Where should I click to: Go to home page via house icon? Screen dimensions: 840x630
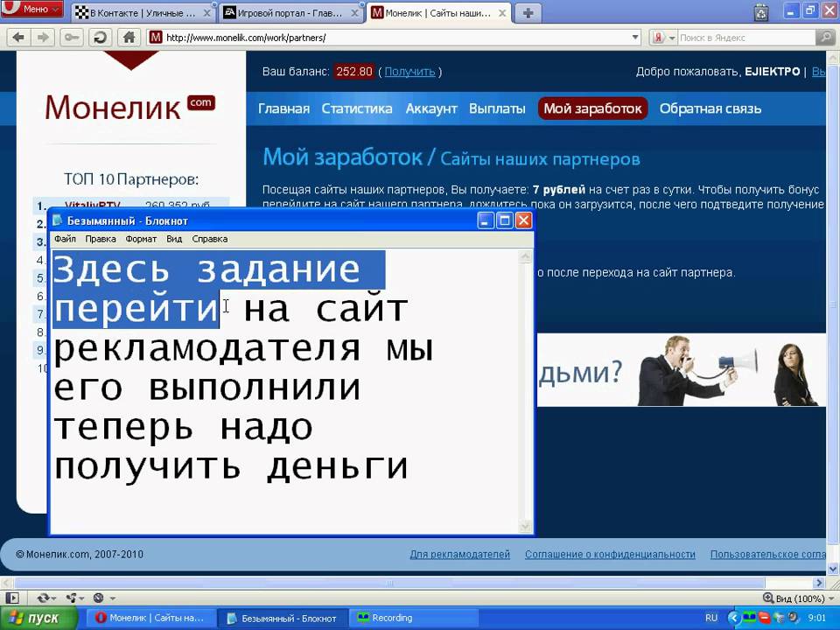point(129,38)
